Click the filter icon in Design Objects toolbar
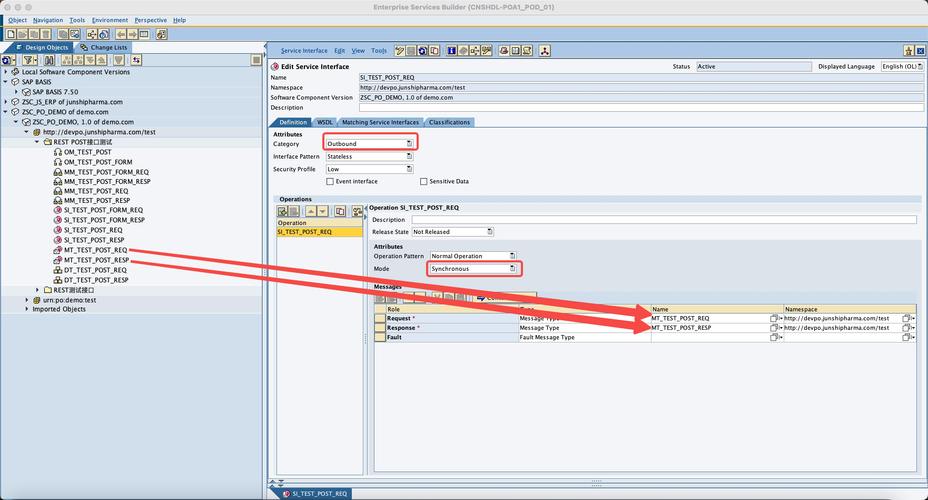The width and height of the screenshot is (928, 500). point(30,60)
